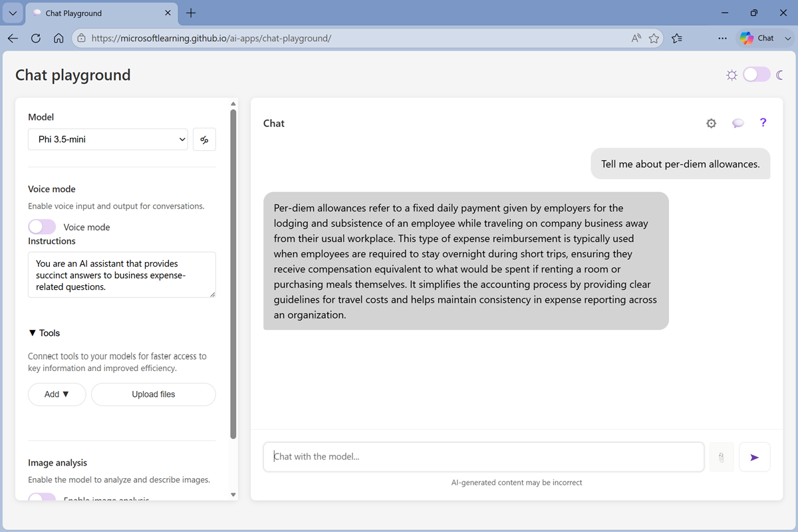Add page to favorites star icon
798x532 pixels.
[x=654, y=38]
